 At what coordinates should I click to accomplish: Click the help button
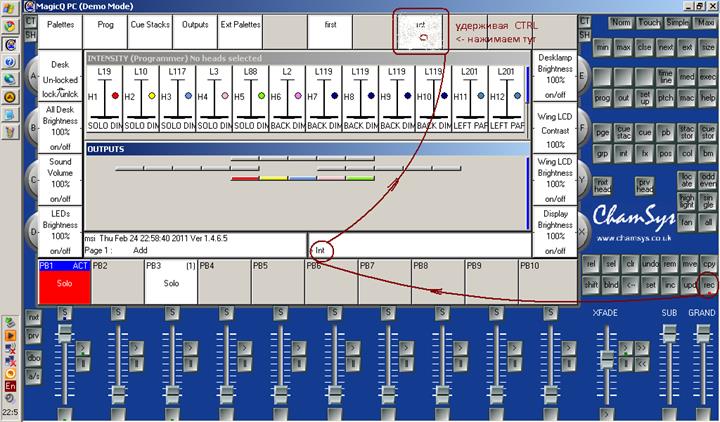[x=708, y=97]
